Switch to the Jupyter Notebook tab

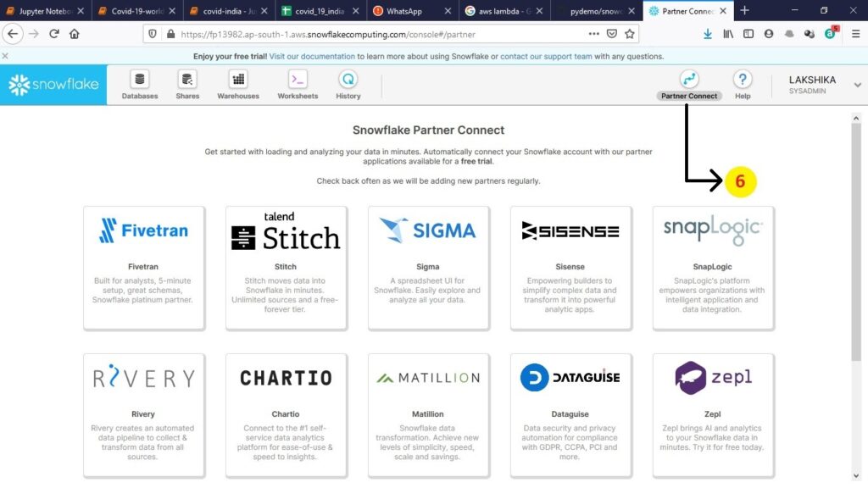click(x=42, y=11)
